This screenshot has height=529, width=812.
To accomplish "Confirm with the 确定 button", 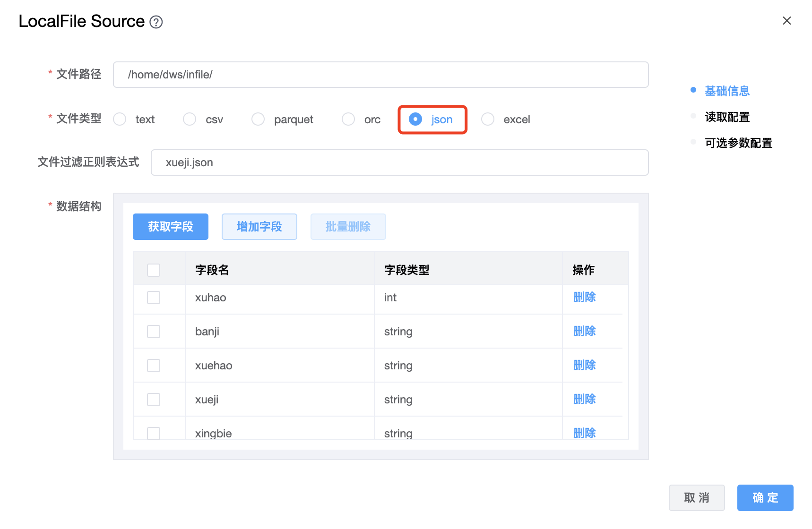I will [x=765, y=498].
